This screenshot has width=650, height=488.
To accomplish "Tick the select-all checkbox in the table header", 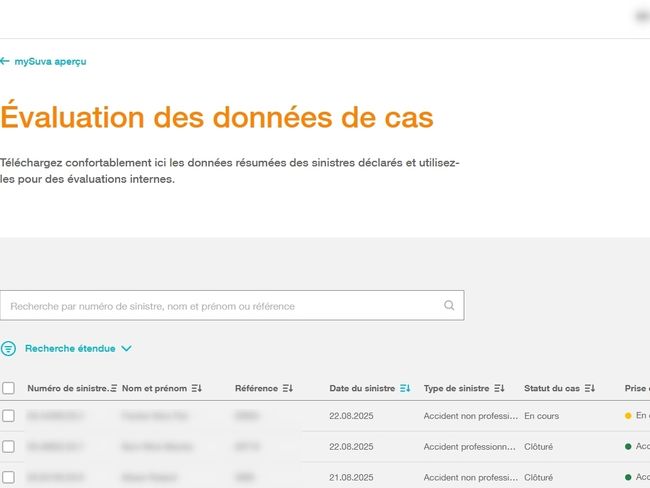I will tap(8, 388).
